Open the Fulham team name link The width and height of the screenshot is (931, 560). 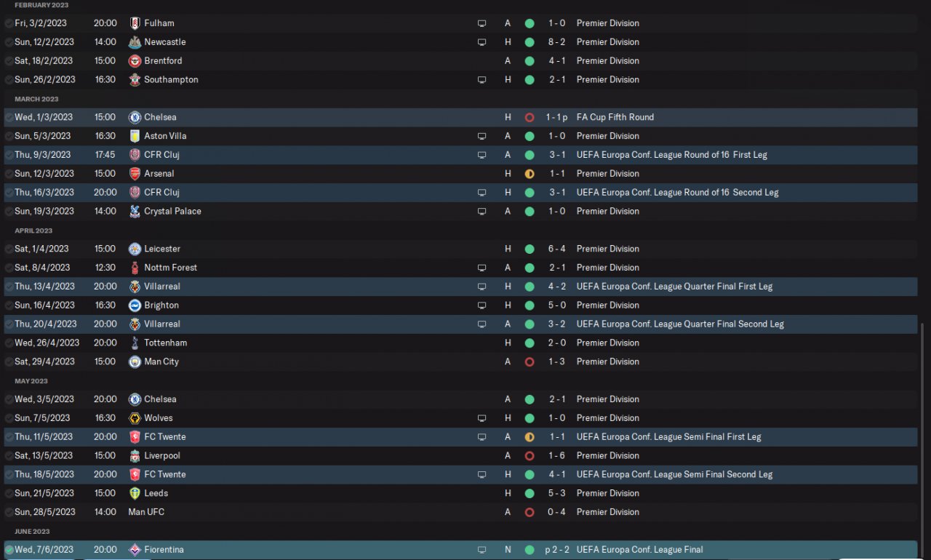pyautogui.click(x=159, y=23)
